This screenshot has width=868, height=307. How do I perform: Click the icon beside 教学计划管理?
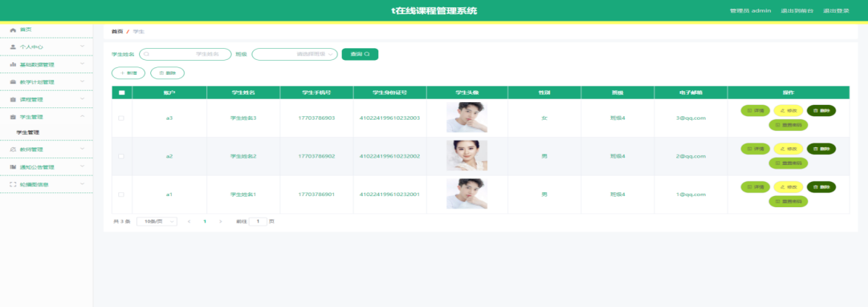(13, 82)
